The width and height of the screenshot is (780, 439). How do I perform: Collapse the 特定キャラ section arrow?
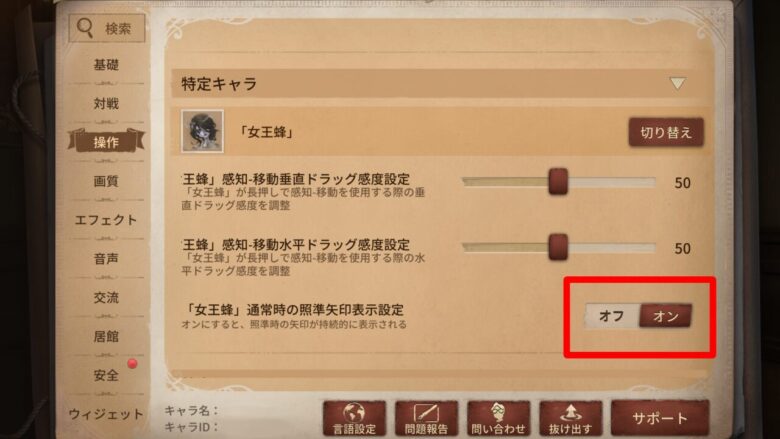[677, 83]
